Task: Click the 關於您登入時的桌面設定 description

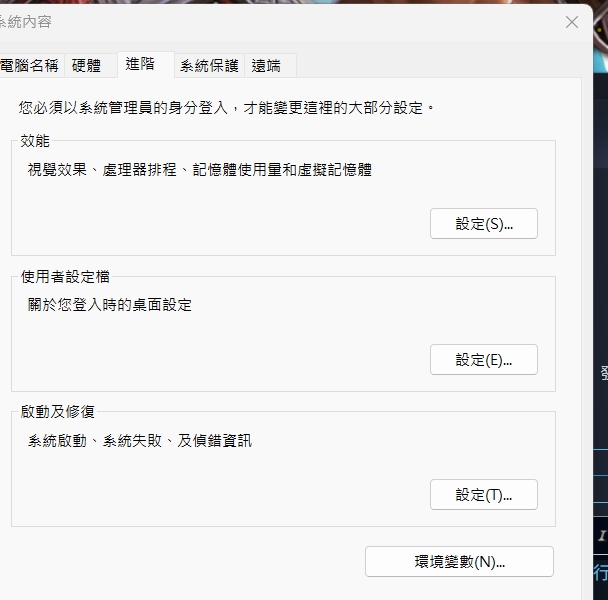Action: pos(110,305)
